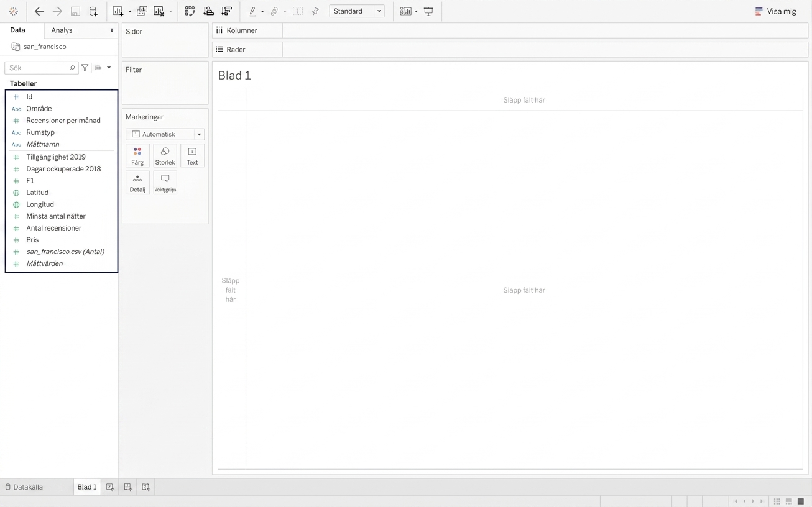Add new worksheet tab icon
Viewport: 812px width, 507px height.
(x=110, y=488)
